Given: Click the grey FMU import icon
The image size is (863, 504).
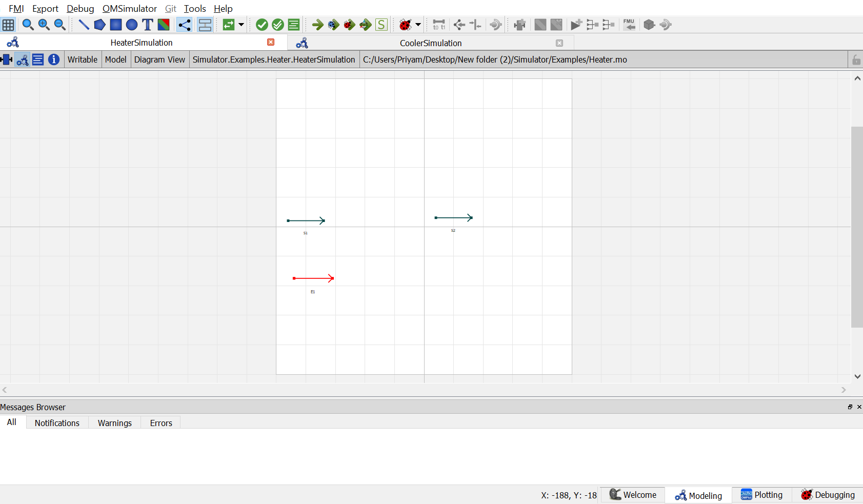Looking at the screenshot, I should tap(629, 25).
